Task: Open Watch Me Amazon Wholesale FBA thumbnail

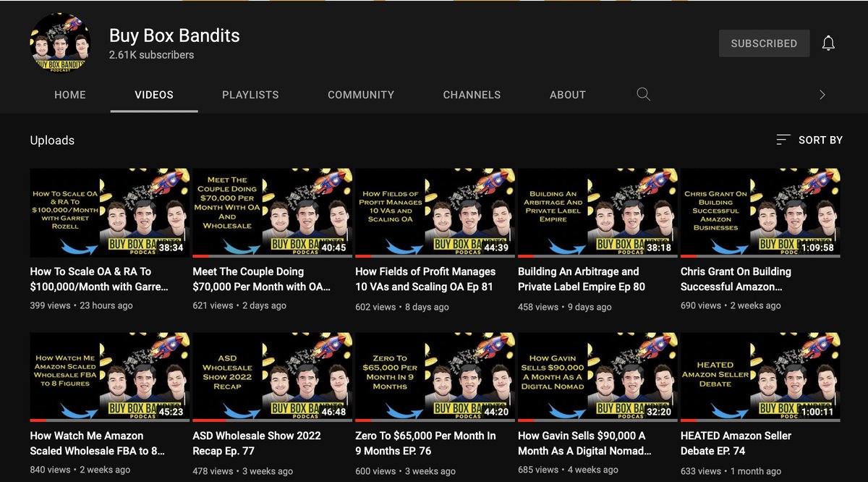Action: 110,377
